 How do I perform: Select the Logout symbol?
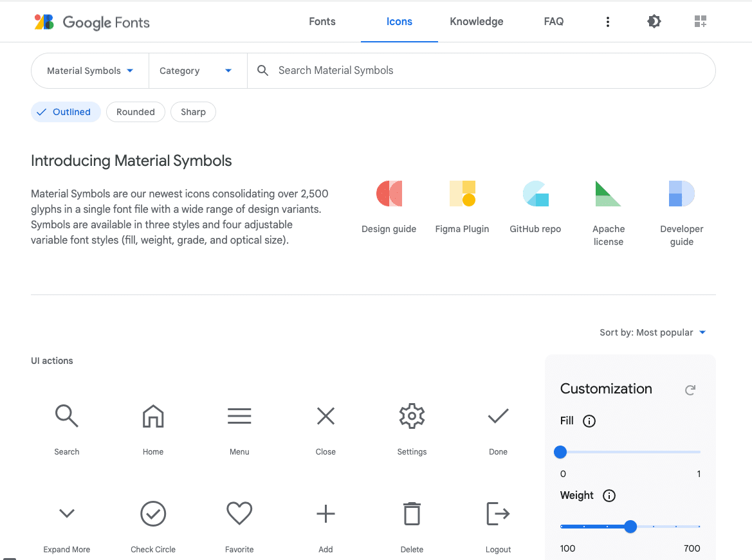click(x=499, y=514)
